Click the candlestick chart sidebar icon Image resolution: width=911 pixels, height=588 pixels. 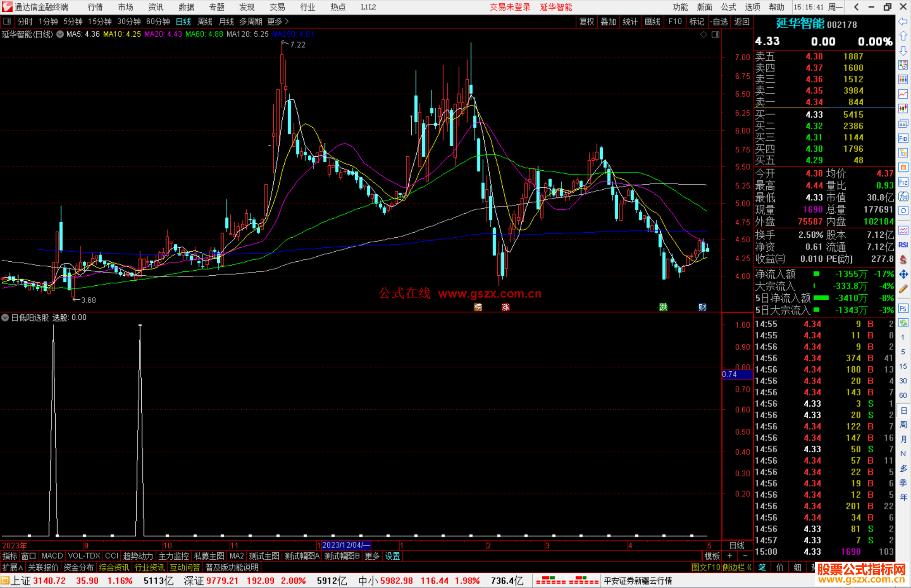coord(903,109)
